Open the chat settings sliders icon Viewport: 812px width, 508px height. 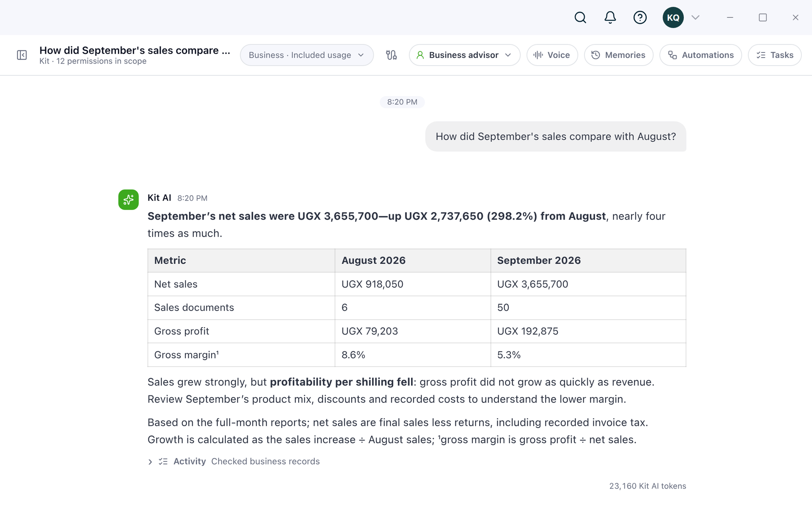[391, 55]
